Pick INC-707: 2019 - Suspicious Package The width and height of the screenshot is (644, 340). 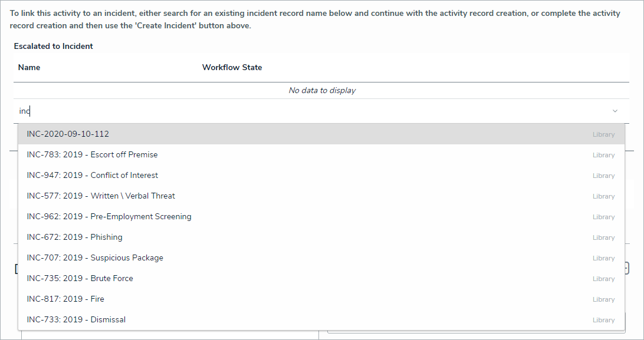[95, 258]
